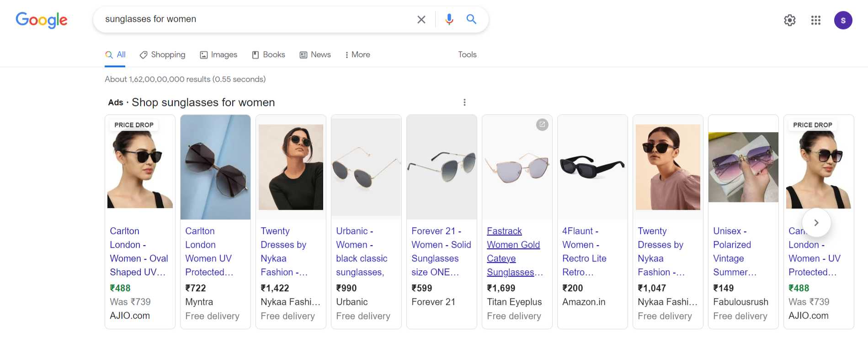This screenshot has width=868, height=342.
Task: Click the ₹1,699 Fastrack price
Action: [501, 288]
